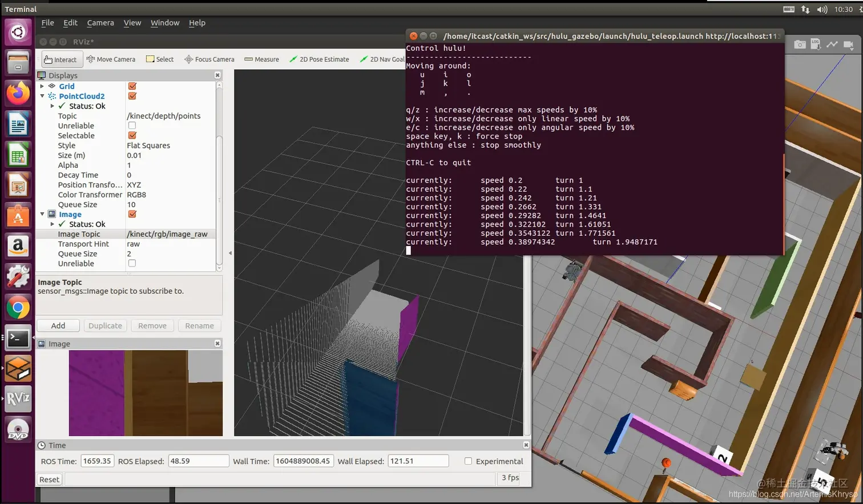The width and height of the screenshot is (863, 504).
Task: Click the Reset button in Time panel
Action: (x=49, y=479)
